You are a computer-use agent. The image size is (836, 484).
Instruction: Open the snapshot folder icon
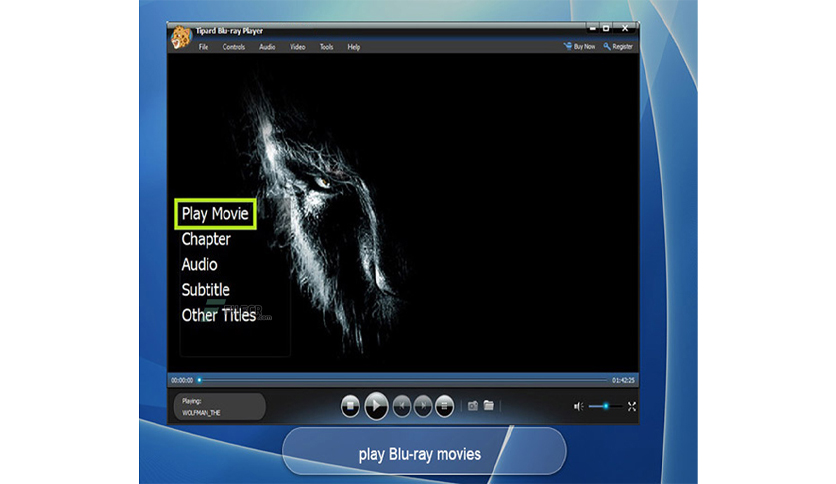pos(488,406)
